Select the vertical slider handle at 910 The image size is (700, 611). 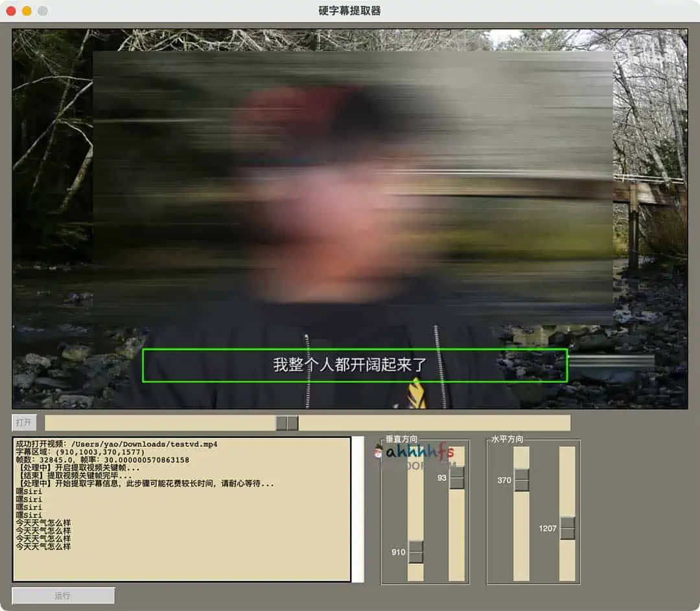(415, 552)
